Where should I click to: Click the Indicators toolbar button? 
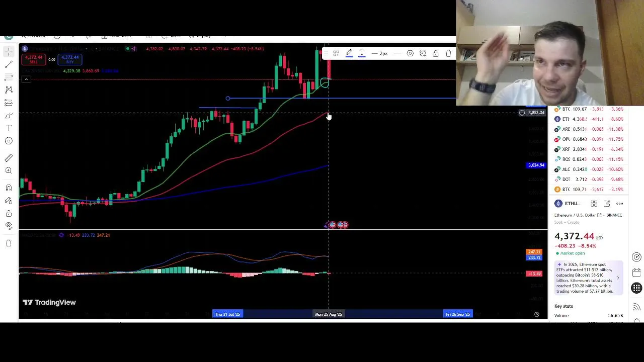click(x=116, y=36)
